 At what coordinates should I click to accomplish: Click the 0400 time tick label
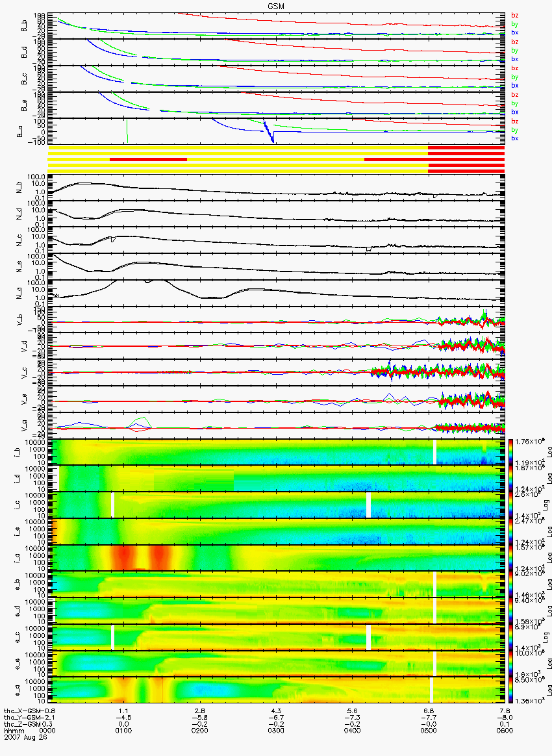[x=352, y=731]
